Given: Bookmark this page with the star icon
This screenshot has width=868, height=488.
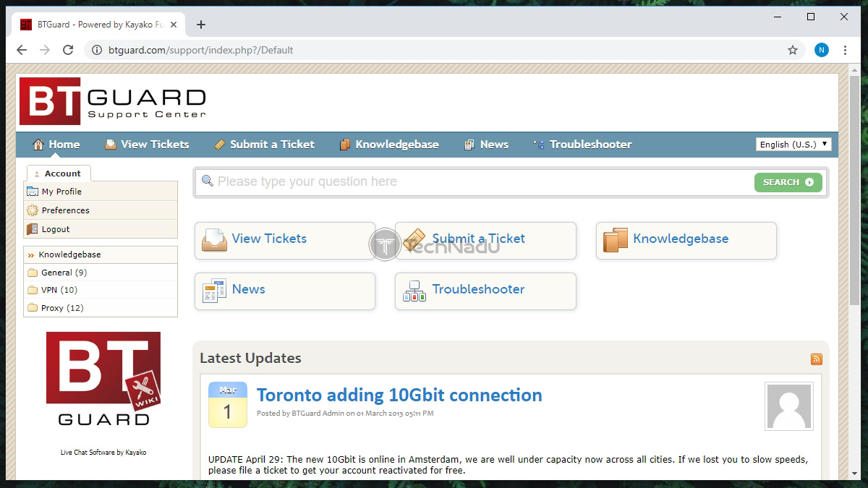Looking at the screenshot, I should point(793,50).
